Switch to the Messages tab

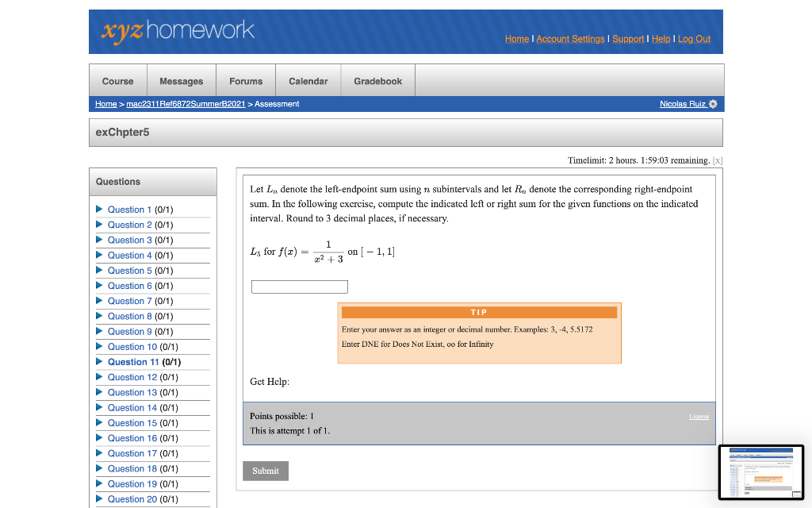tap(181, 80)
